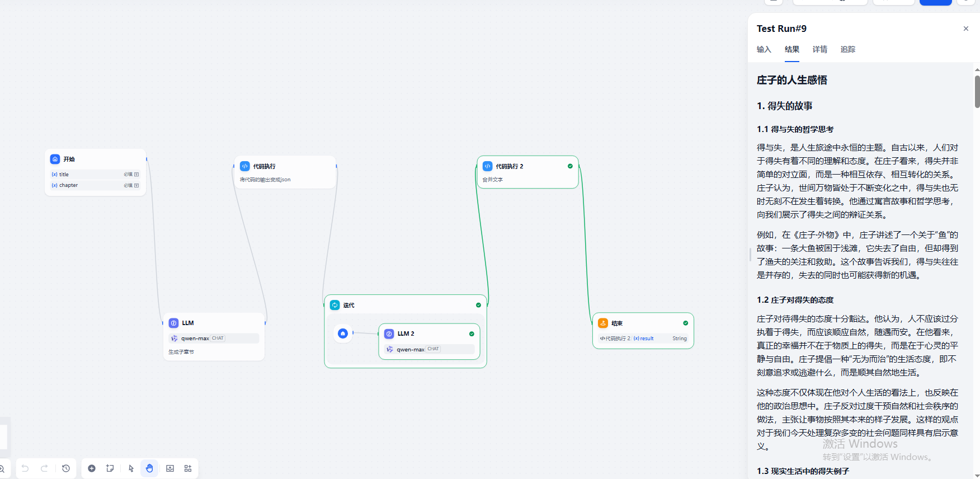Click green success check on 结束 node
Image resolution: width=980 pixels, height=479 pixels.
(x=685, y=323)
